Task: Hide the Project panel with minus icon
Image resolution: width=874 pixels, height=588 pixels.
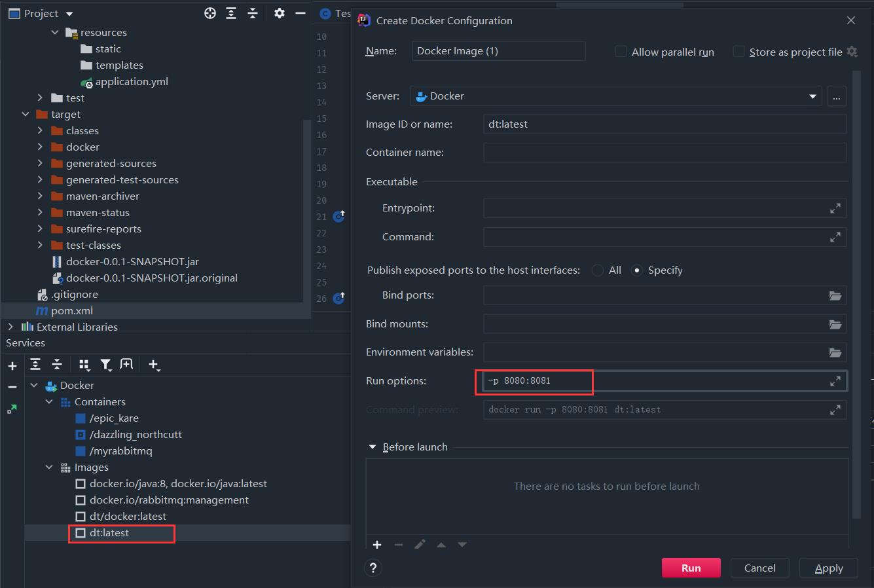Action: 300,13
